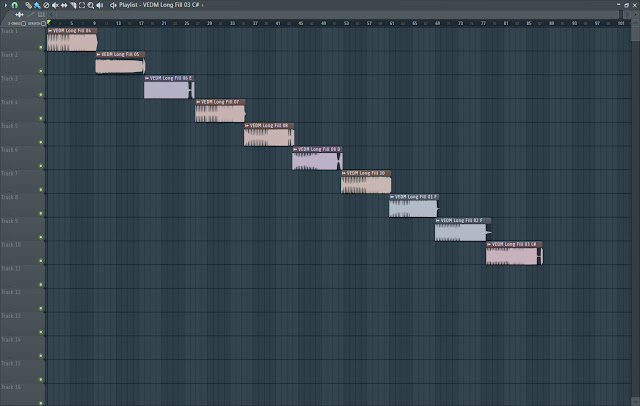Select the VEDM Long Fill 03 C# clip waveform
Viewport: 640px width, 406px height.
[x=514, y=256]
